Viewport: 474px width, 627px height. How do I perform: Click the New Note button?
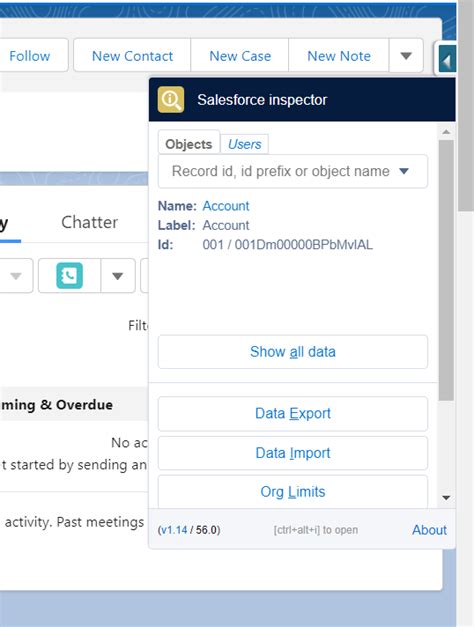pos(339,56)
